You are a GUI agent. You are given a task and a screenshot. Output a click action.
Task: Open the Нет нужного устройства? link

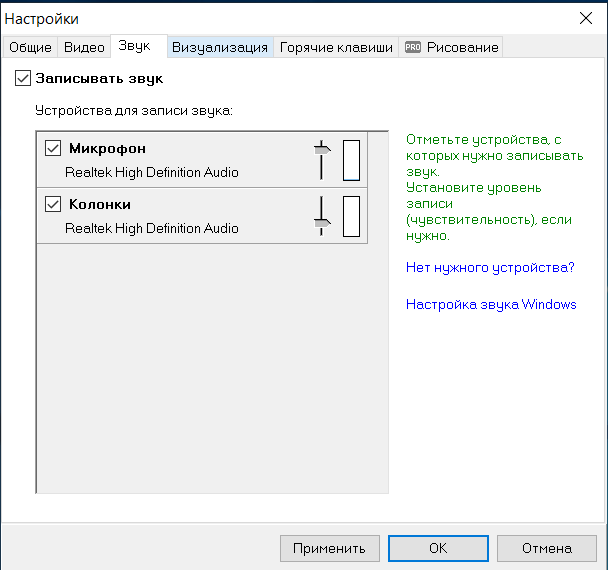point(490,268)
